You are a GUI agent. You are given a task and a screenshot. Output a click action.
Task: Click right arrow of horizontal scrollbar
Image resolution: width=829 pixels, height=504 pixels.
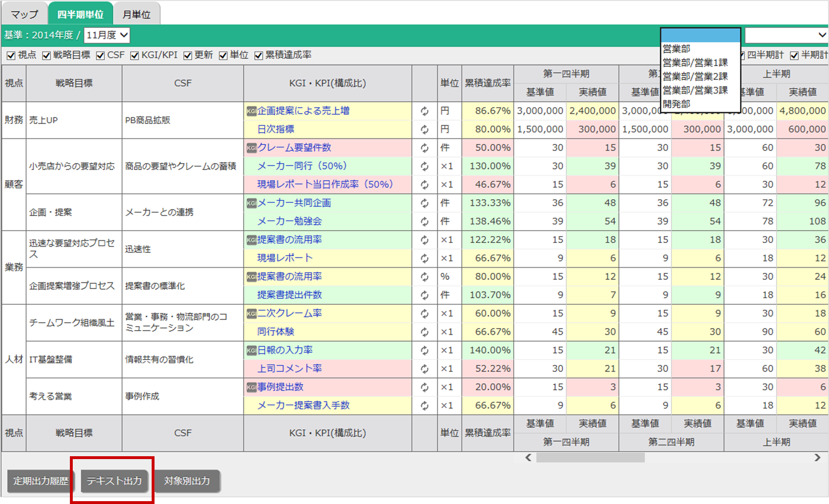tap(817, 457)
